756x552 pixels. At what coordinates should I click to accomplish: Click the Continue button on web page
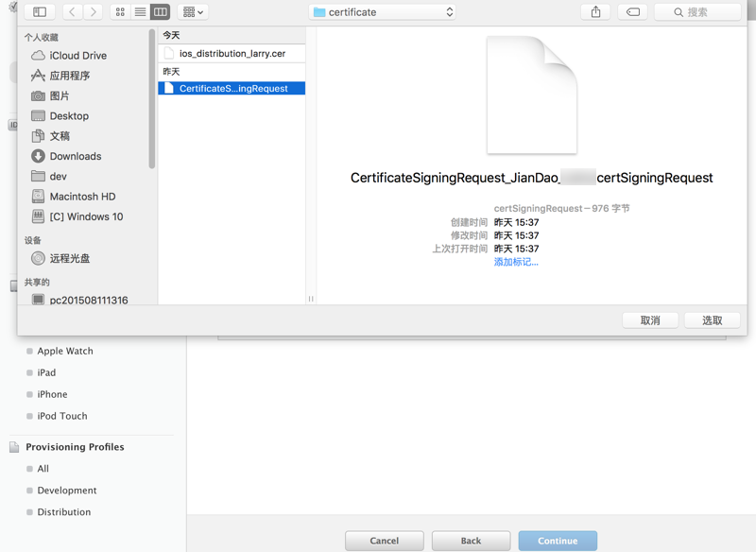point(558,541)
